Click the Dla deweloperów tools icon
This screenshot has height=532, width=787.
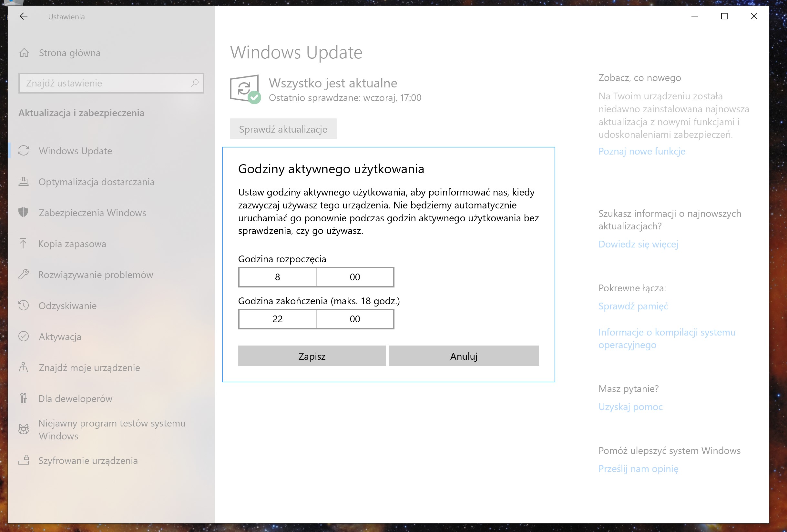23,398
